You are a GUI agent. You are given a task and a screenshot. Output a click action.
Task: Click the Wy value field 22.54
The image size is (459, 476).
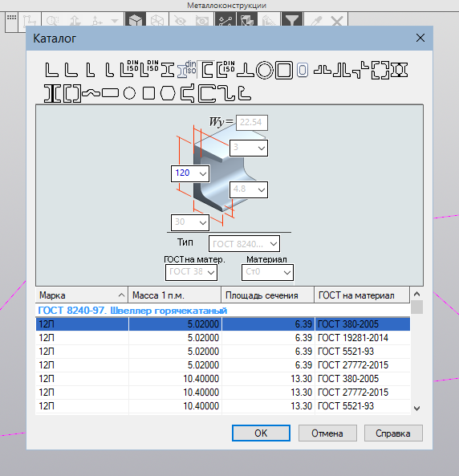(252, 122)
